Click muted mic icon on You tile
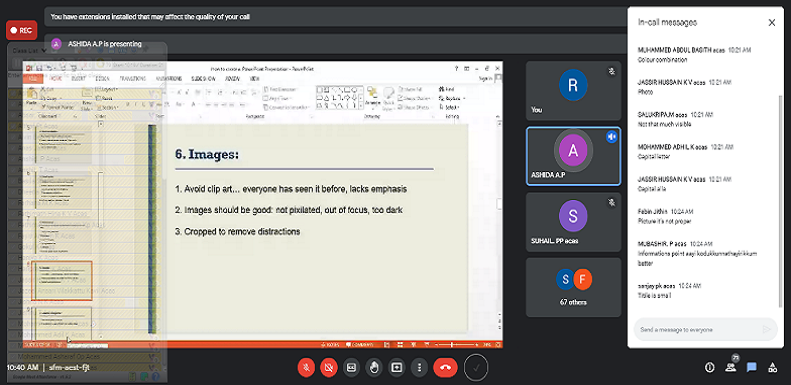The image size is (791, 385). point(611,72)
